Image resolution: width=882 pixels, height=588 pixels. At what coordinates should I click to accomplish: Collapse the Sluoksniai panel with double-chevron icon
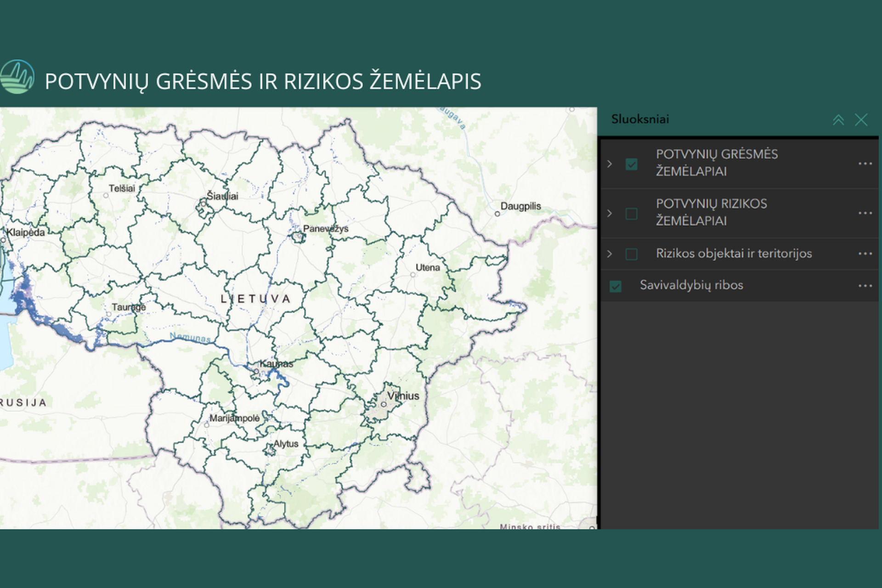click(838, 120)
